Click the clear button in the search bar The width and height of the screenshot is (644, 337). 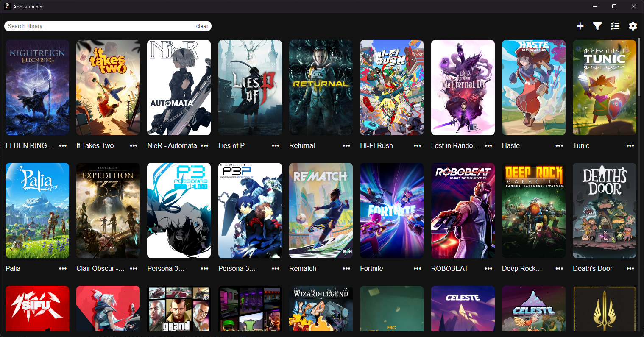click(x=202, y=26)
